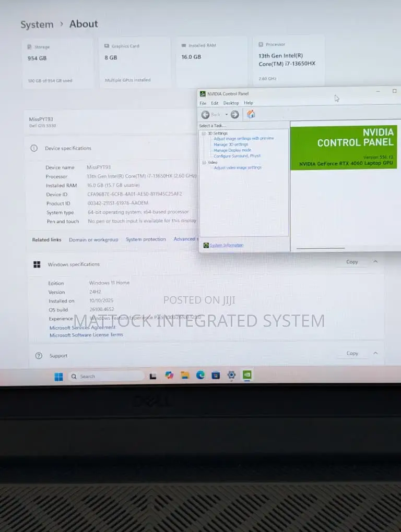
Task: Open Task View from the taskbar
Action: 153,376
